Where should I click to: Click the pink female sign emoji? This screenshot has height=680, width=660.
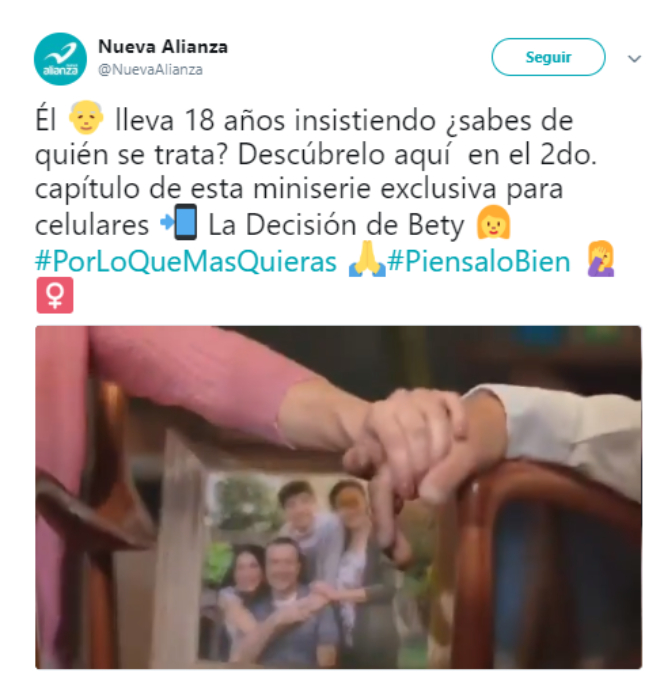click(55, 295)
